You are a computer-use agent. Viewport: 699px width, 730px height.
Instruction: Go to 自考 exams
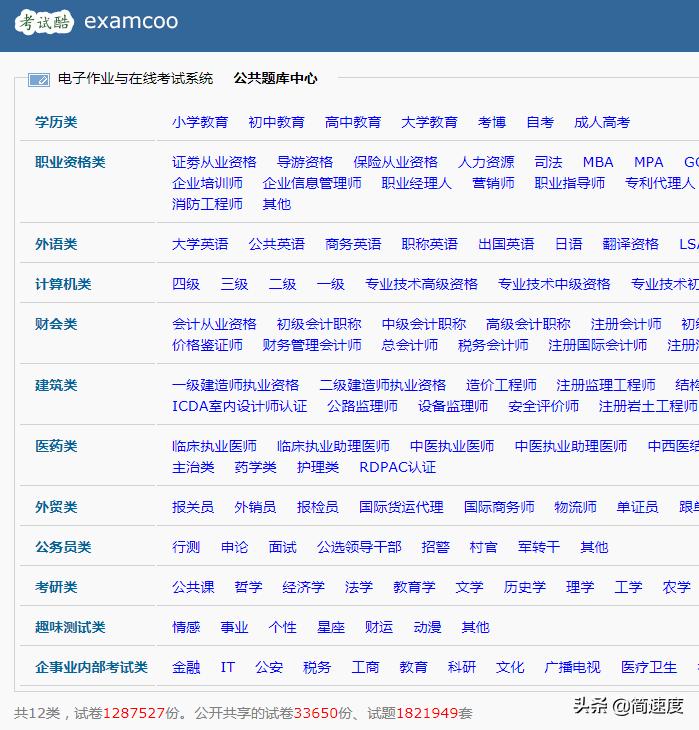point(540,122)
